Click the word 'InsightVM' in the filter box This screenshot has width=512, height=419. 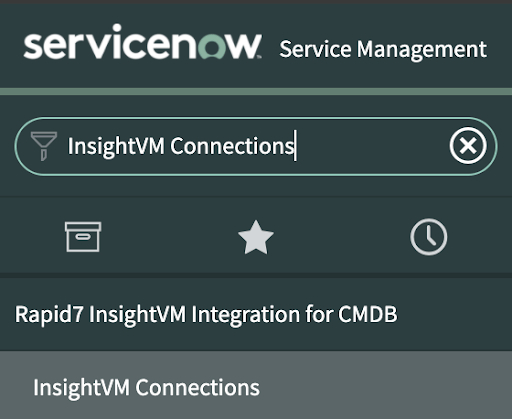(116, 146)
